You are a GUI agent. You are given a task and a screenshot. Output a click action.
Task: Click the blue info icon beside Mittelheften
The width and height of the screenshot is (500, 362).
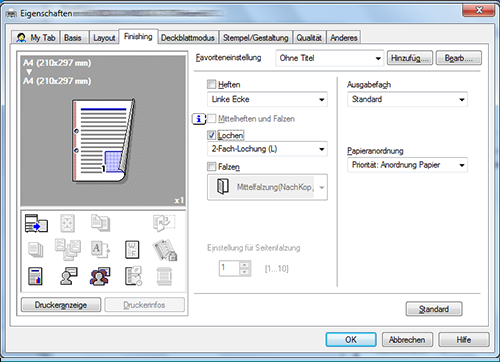pyautogui.click(x=199, y=119)
